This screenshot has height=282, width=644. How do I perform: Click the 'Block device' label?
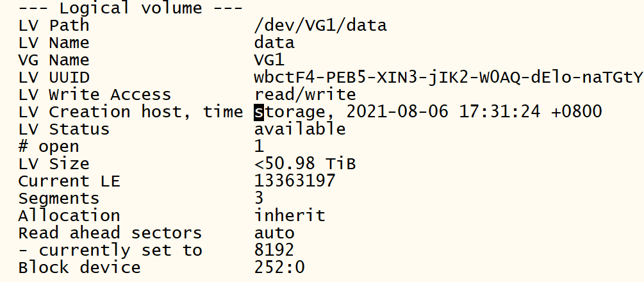(x=79, y=268)
